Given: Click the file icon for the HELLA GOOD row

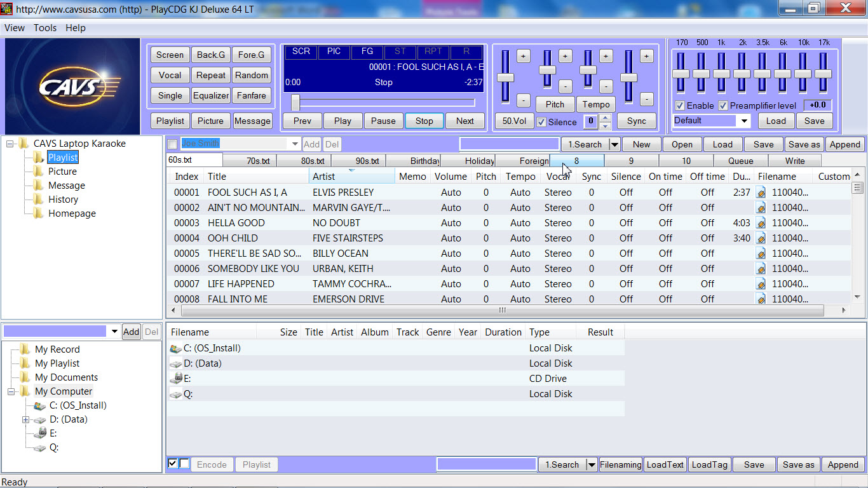Looking at the screenshot, I should (761, 222).
